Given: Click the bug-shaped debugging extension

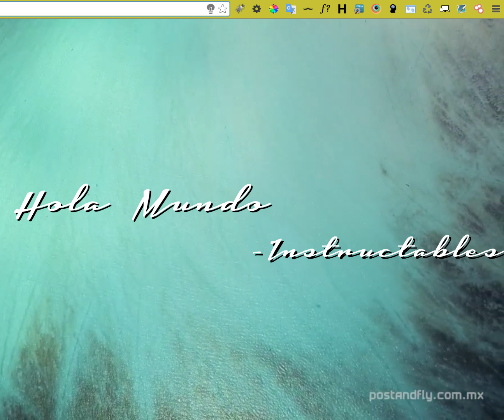Looking at the screenshot, I should click(x=240, y=9).
